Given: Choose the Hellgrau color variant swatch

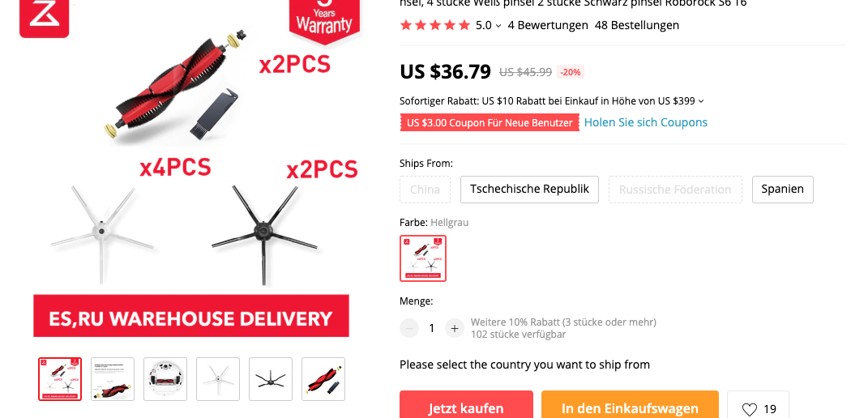Looking at the screenshot, I should [x=423, y=258].
